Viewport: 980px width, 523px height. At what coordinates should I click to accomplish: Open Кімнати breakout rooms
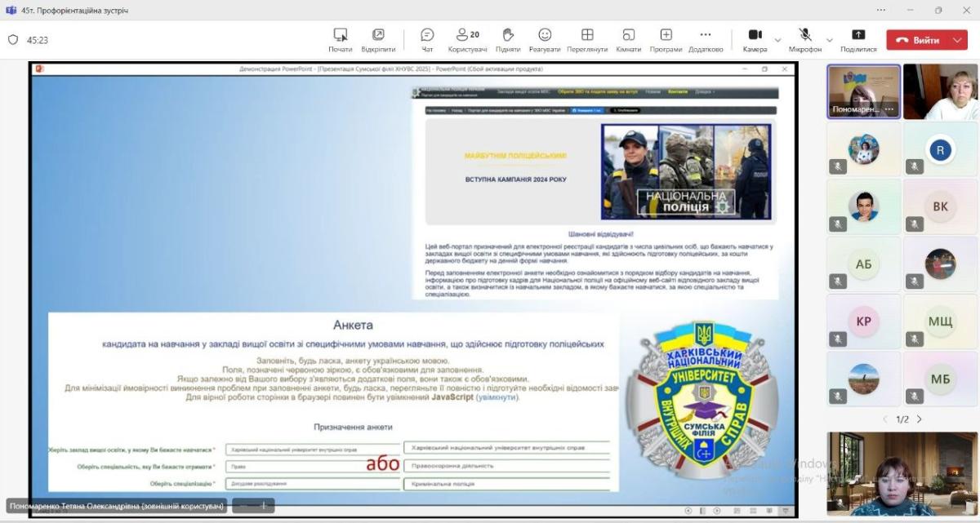(628, 39)
